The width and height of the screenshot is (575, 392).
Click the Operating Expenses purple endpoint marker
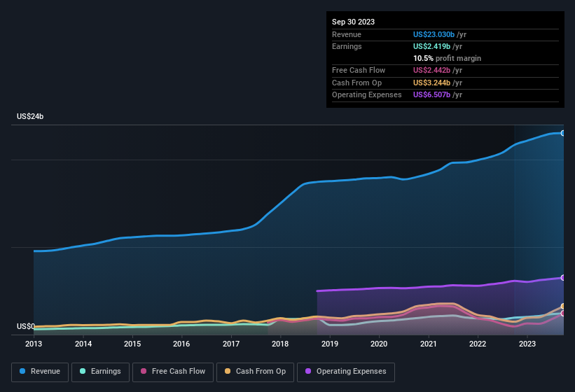[563, 278]
